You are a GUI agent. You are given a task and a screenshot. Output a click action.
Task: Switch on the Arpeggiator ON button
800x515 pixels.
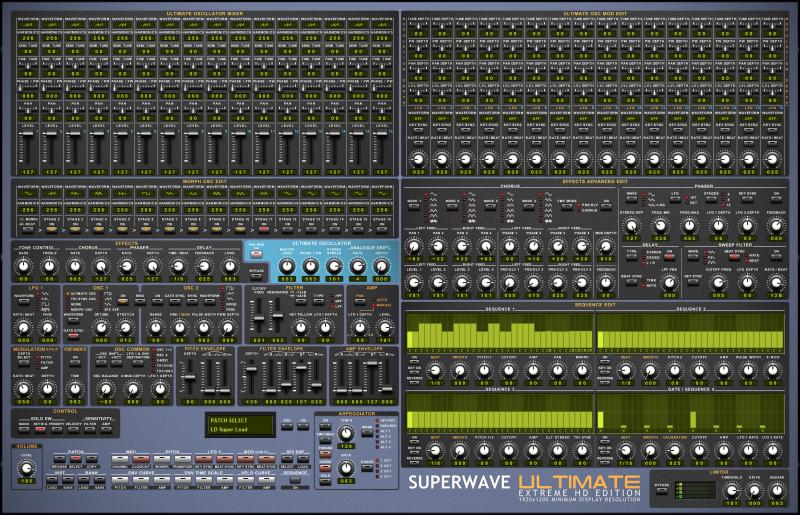325,426
